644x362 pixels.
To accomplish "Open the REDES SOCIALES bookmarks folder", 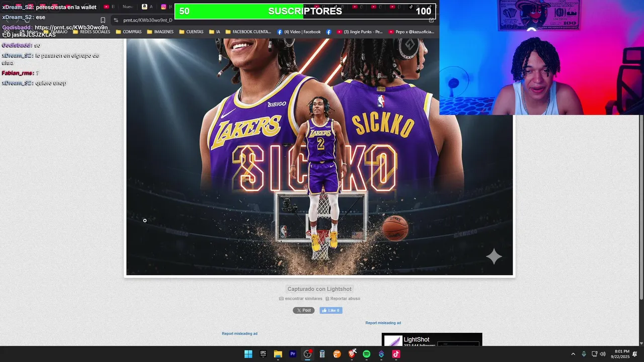I will 92,32.
